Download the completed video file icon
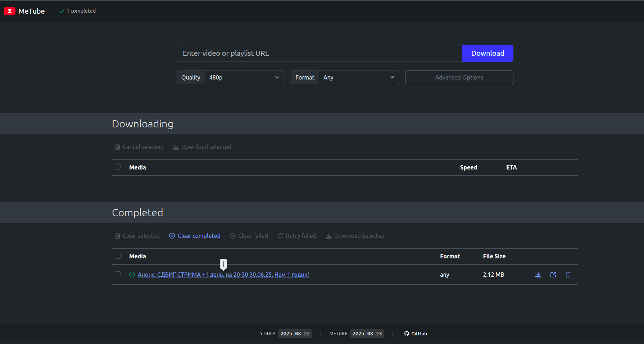644x344 pixels. [538, 275]
